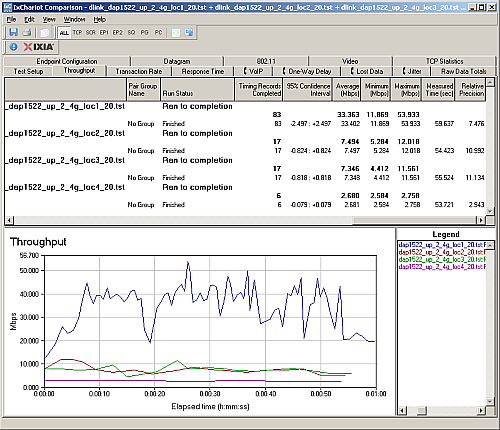Click the Average (Mbps) column header
500x430 pixels.
point(347,89)
